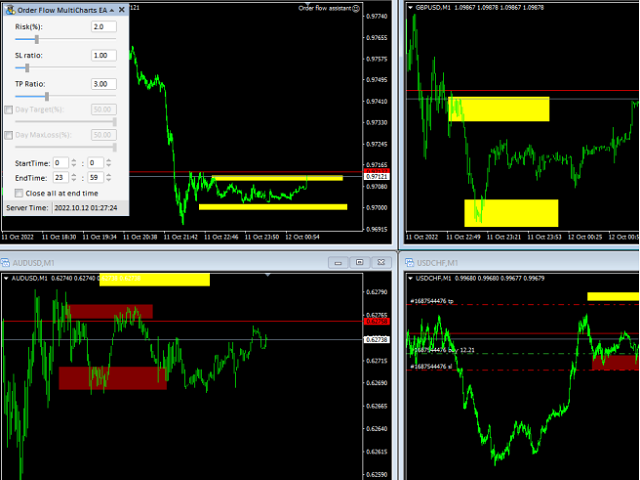
Task: Select the #1687544476 sl order line label
Action: 432,367
